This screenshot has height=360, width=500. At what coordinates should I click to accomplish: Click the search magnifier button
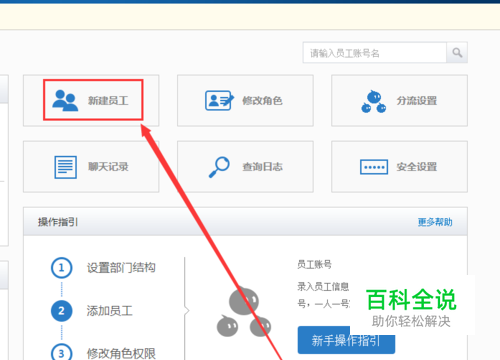tap(457, 53)
